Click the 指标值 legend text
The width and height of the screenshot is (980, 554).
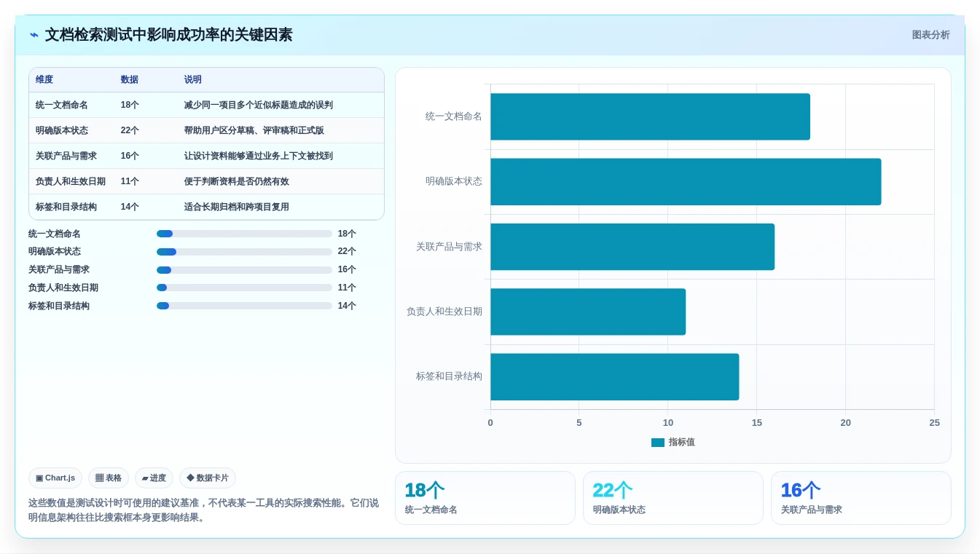(x=682, y=443)
